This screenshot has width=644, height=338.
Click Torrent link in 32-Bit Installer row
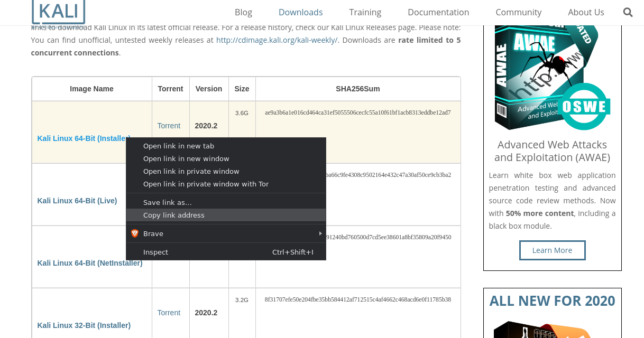coord(169,313)
